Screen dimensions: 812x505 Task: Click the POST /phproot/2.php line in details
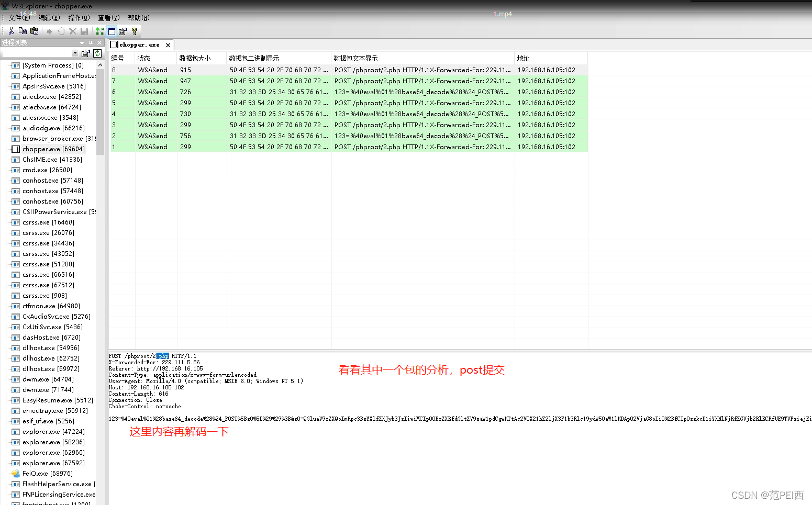152,356
